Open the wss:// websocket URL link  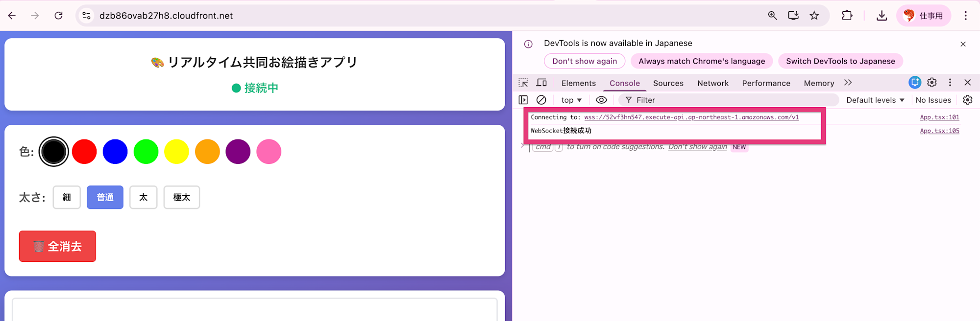pos(691,117)
